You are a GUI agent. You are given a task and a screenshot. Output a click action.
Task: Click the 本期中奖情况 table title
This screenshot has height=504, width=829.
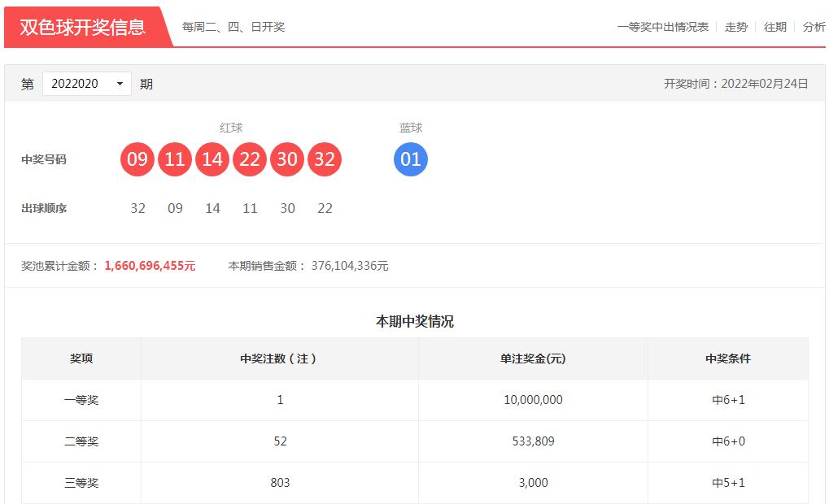pyautogui.click(x=415, y=321)
